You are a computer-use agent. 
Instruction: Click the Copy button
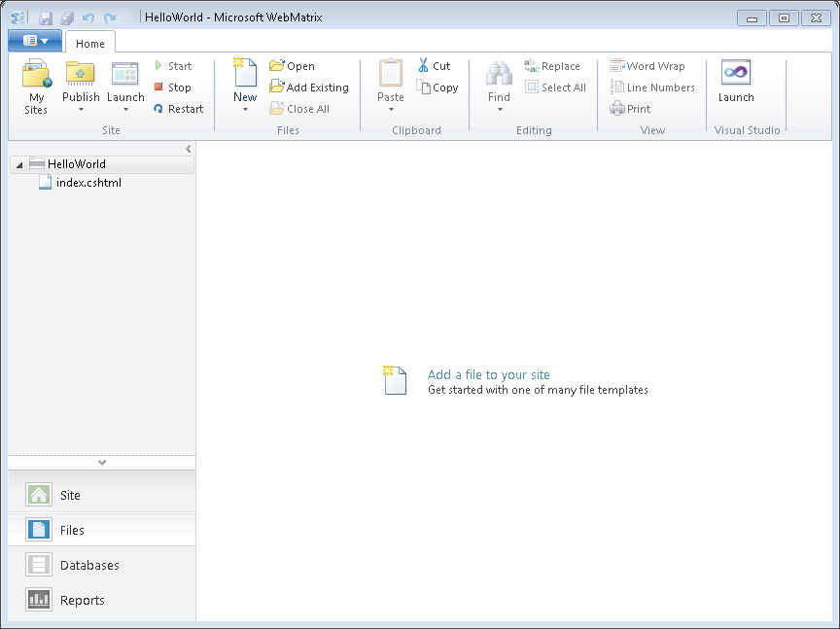pyautogui.click(x=437, y=87)
